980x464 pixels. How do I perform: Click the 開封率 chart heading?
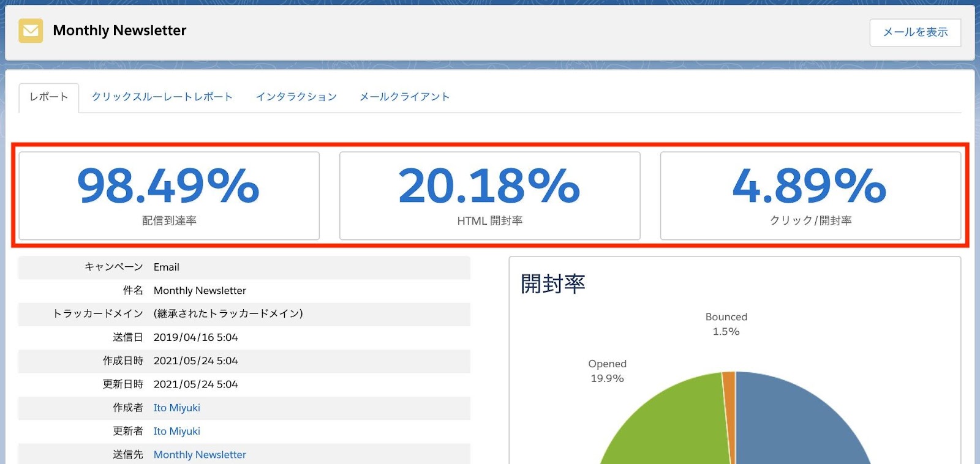point(553,284)
